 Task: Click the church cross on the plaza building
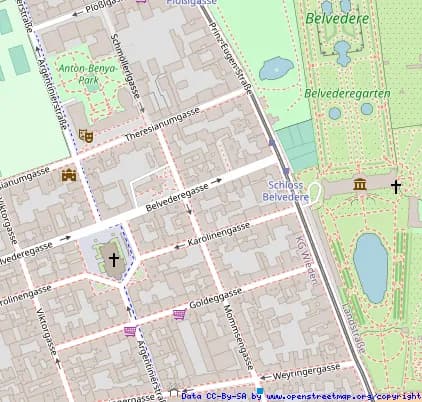click(114, 260)
